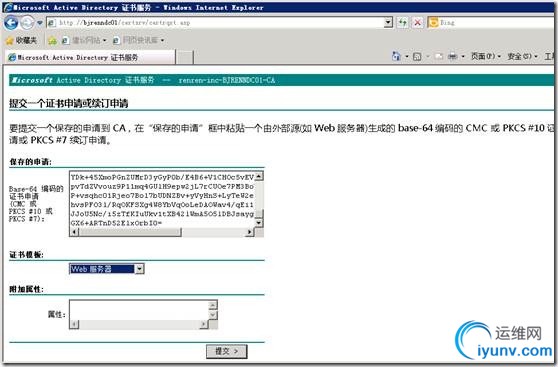Click left arrow of request horizontal scrollbar
558x367 pixels.
(74, 232)
